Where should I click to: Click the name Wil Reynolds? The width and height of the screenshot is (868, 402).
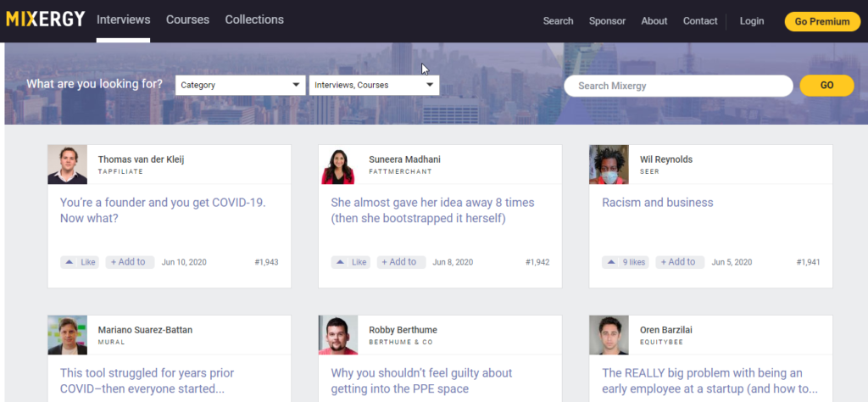(666, 159)
